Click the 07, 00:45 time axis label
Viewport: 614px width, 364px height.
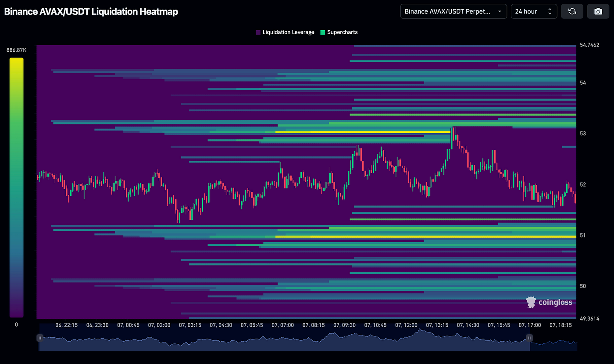tap(128, 325)
